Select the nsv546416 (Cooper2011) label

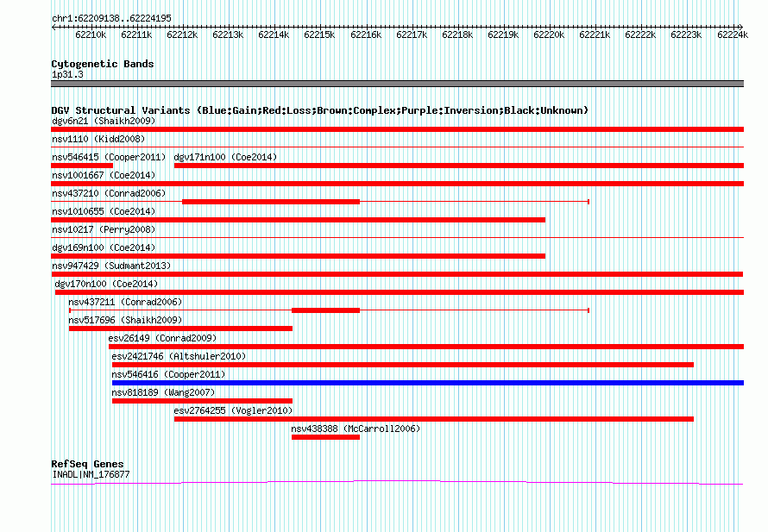[168, 374]
